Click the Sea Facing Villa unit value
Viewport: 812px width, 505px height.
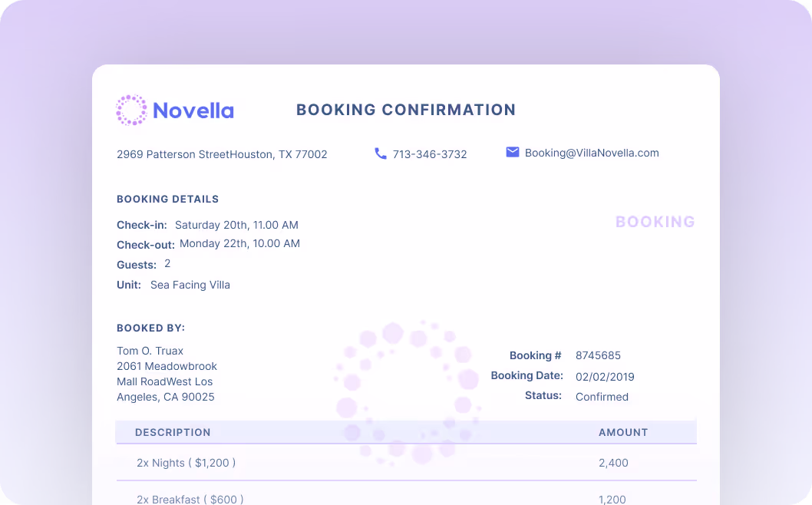pos(190,285)
